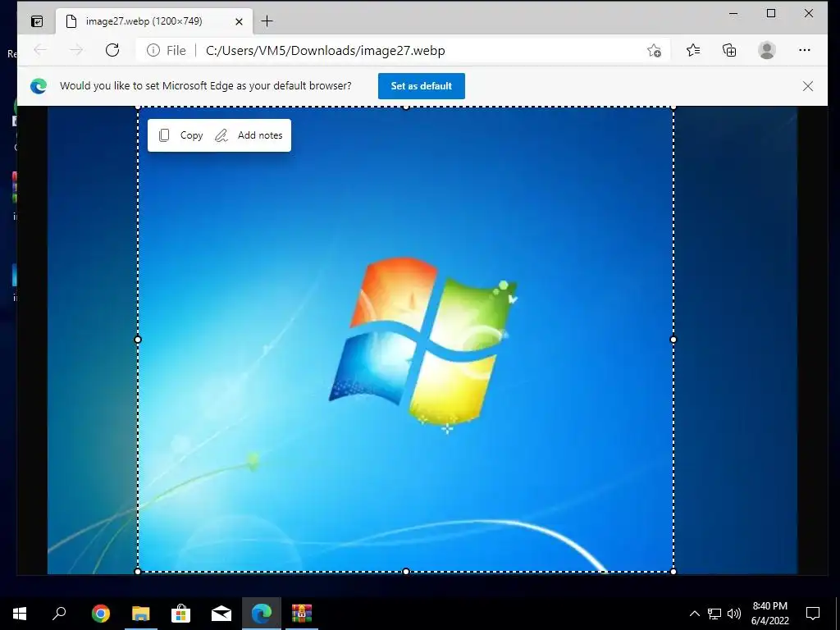Open Mail app from taskbar
The image size is (840, 630).
(221, 614)
